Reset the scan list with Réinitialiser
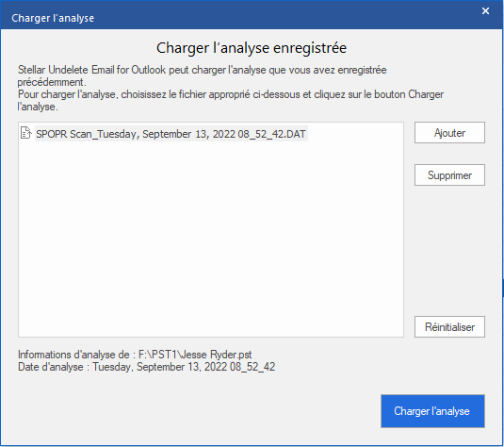The image size is (504, 447). point(449,327)
